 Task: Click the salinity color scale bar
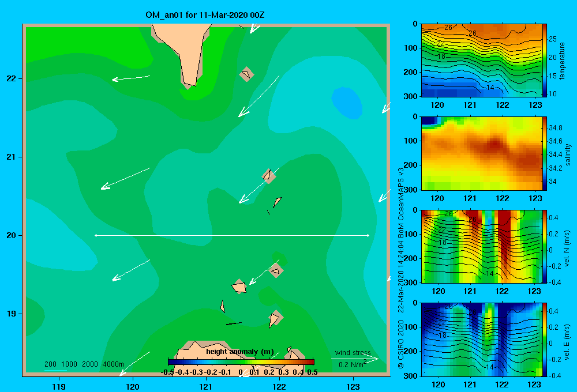[x=545, y=153]
